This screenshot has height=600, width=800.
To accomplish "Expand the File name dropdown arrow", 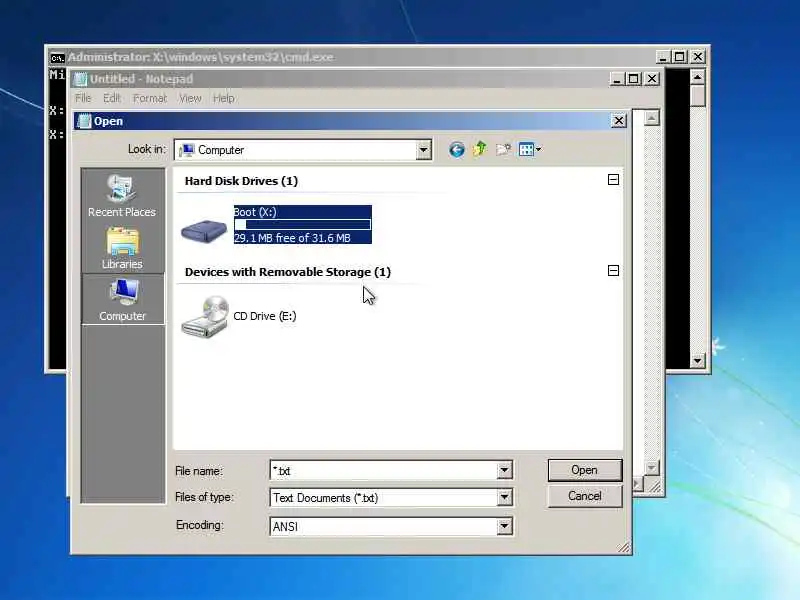I will [504, 470].
